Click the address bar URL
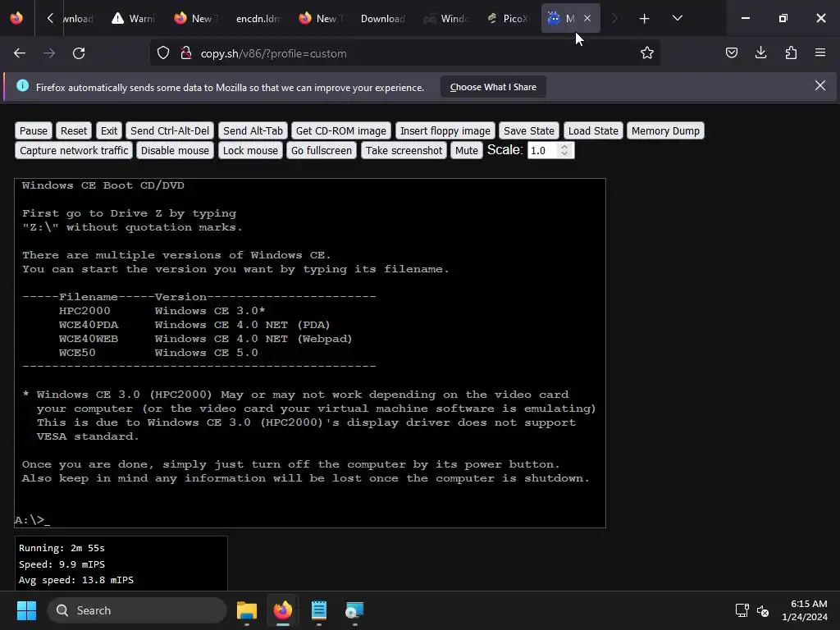 [x=273, y=53]
